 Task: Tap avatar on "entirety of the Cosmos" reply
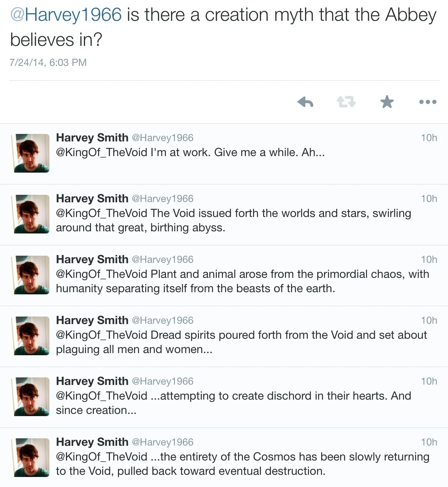(x=32, y=458)
